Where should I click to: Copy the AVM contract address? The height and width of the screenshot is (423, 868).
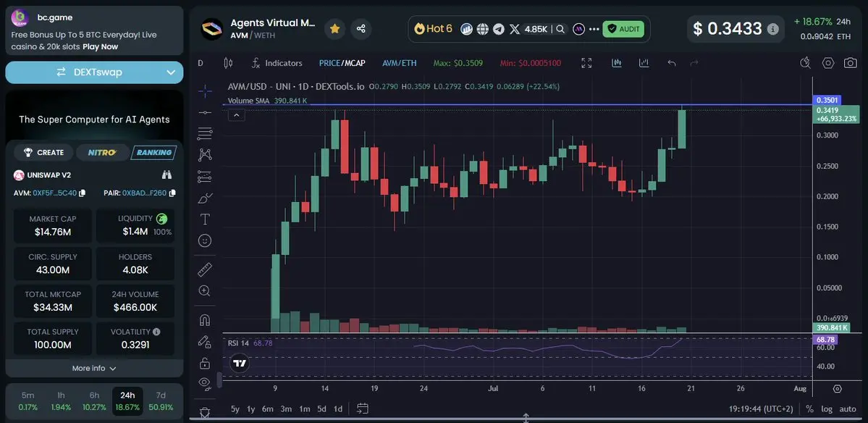click(x=82, y=193)
